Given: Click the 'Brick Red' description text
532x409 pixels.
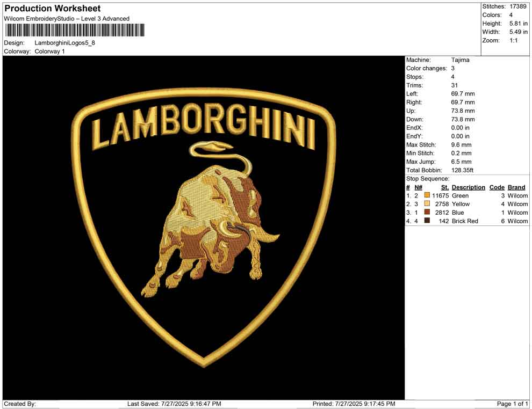Looking at the screenshot, I should coord(465,221).
